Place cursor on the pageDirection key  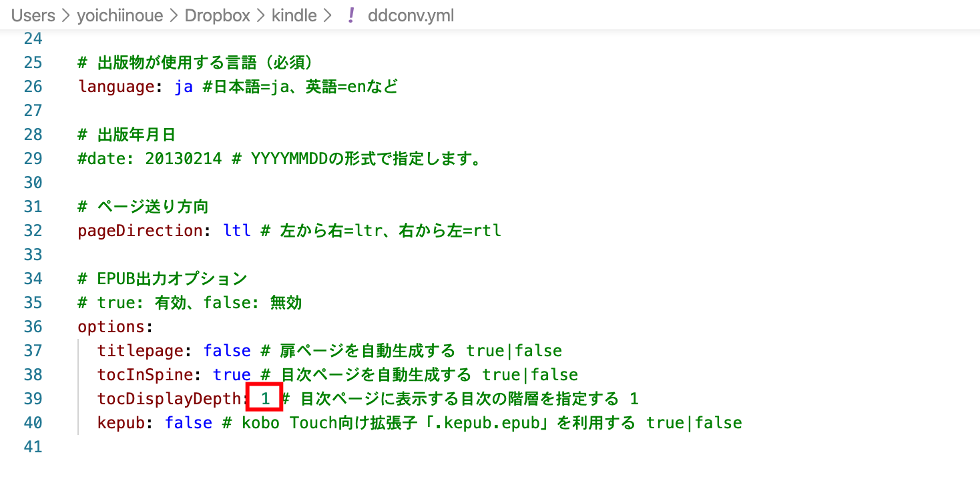coord(140,230)
